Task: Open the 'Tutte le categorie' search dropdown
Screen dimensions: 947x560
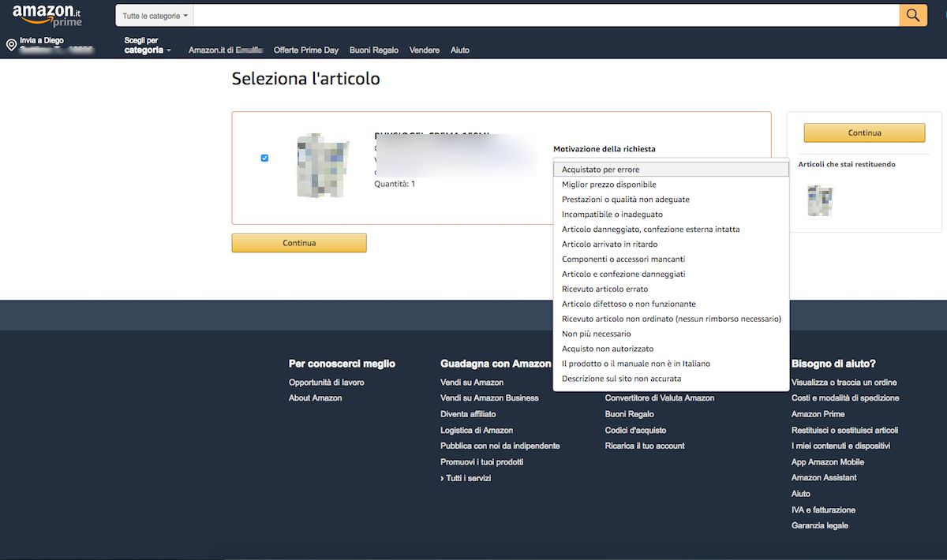Action: (155, 16)
